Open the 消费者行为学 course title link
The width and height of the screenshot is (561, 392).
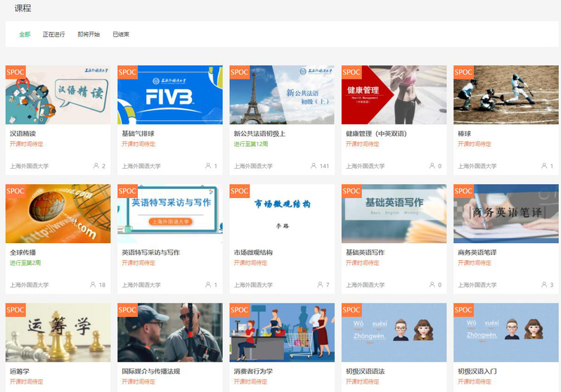pos(253,371)
